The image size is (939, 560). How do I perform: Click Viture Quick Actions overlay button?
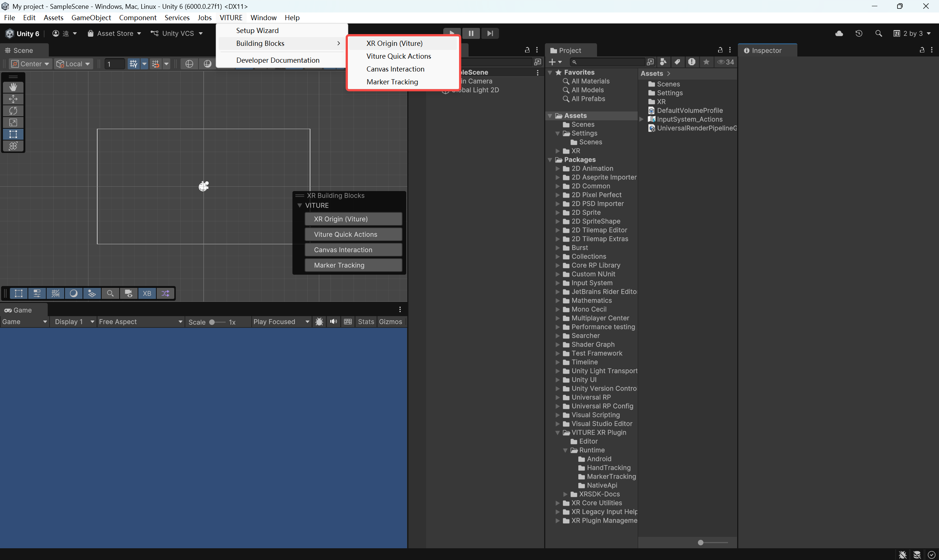[x=353, y=234]
